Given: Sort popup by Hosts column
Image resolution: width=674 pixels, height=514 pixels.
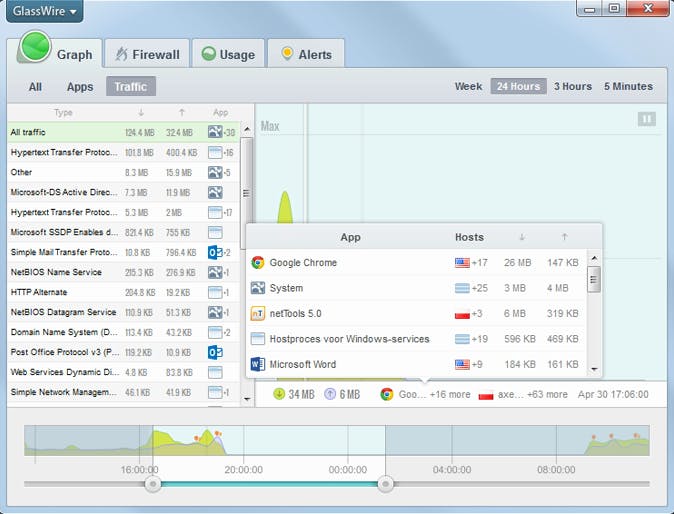Looking at the screenshot, I should click(x=469, y=237).
